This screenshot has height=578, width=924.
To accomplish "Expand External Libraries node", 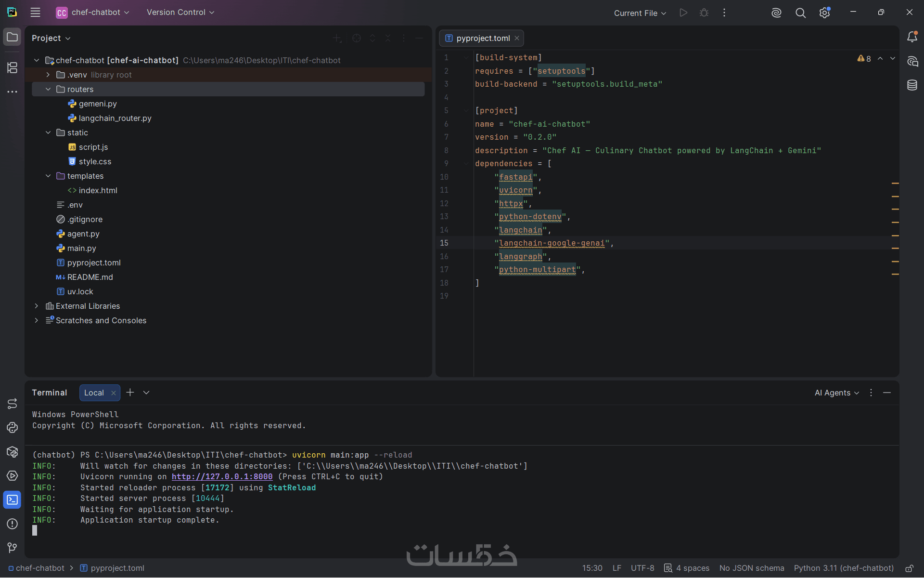I will pyautogui.click(x=37, y=306).
